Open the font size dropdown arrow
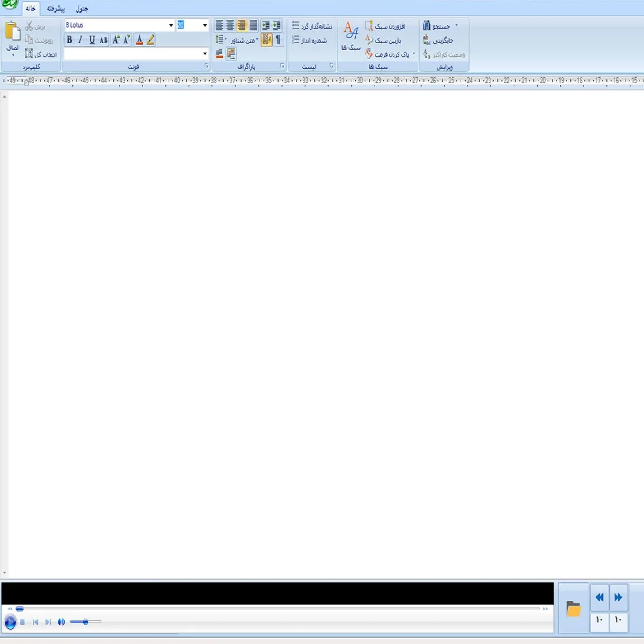This screenshot has width=644, height=644. tap(205, 25)
